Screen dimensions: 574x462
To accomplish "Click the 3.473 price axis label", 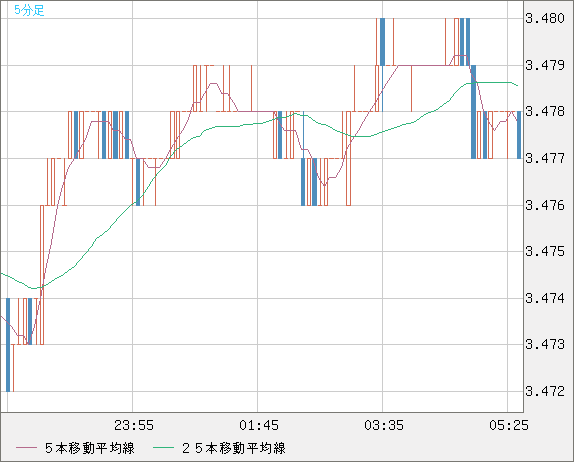I will (545, 344).
